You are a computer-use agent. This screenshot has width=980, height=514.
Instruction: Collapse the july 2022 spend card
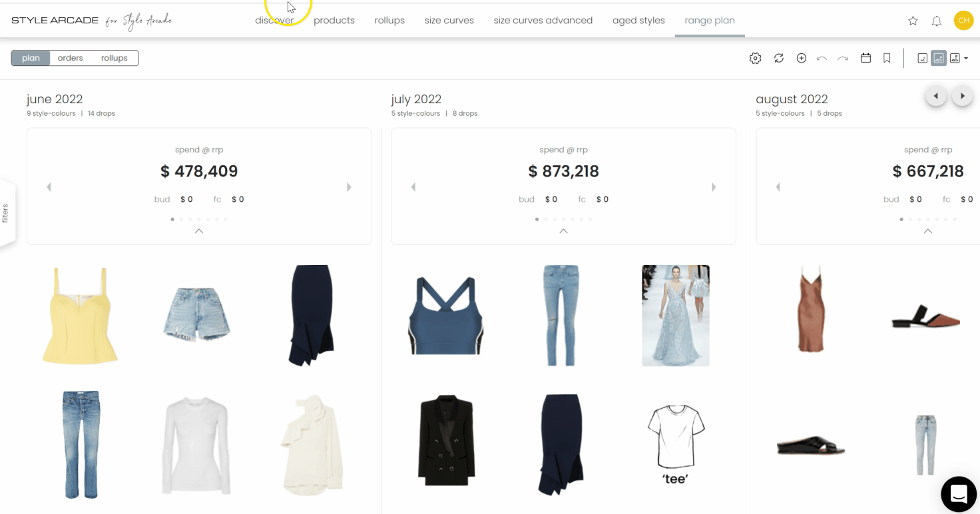563,231
